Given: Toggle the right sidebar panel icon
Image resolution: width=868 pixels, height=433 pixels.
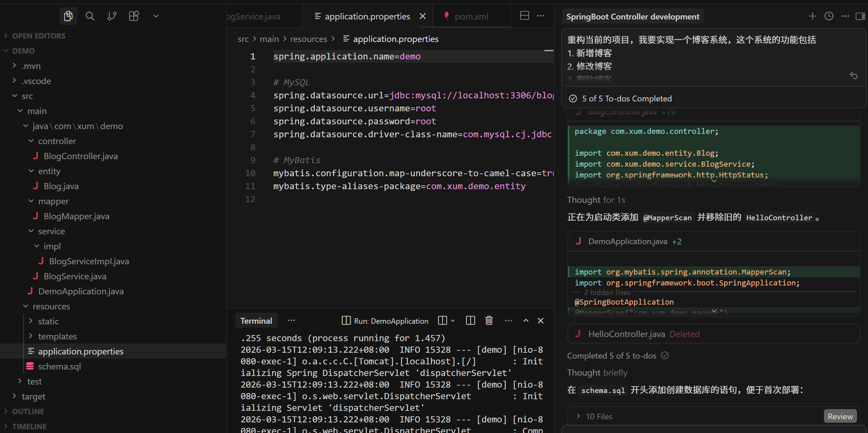Looking at the screenshot, I should (860, 16).
